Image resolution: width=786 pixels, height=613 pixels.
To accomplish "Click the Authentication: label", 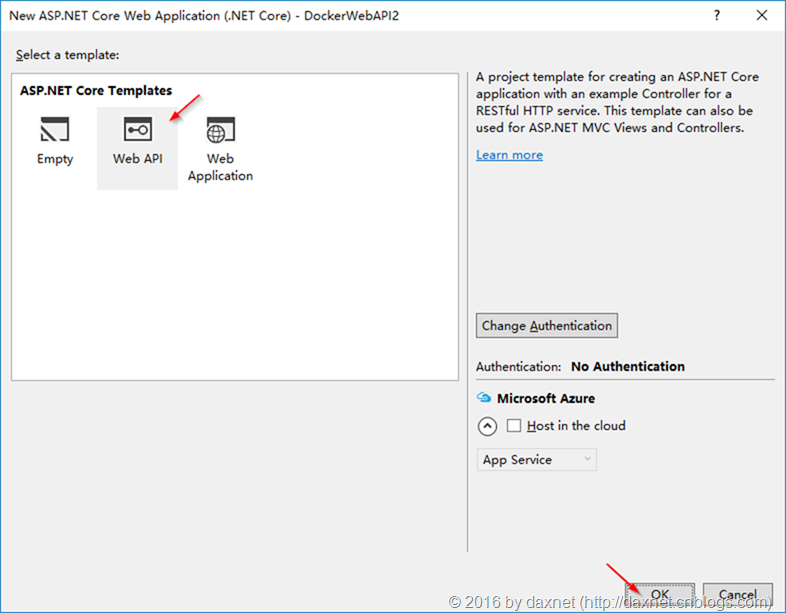I will coord(518,367).
